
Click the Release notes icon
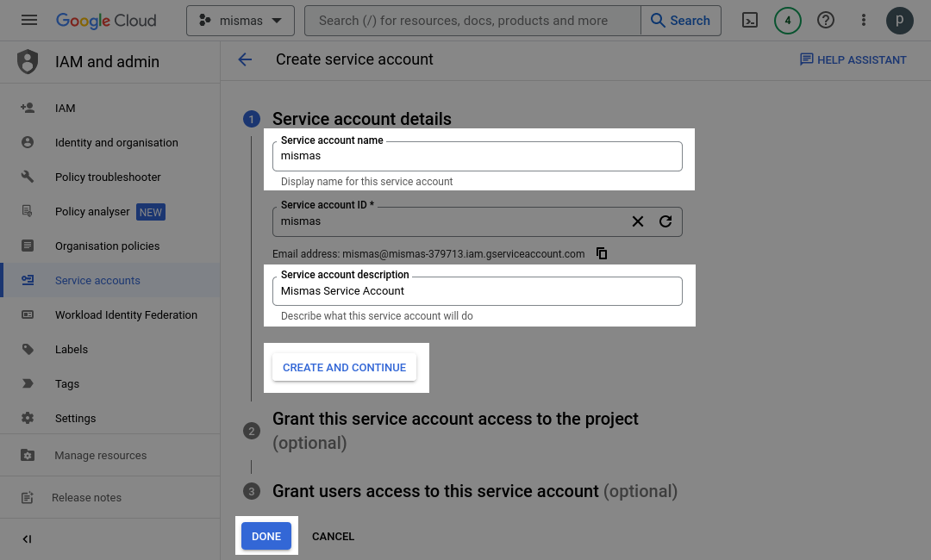tap(28, 497)
